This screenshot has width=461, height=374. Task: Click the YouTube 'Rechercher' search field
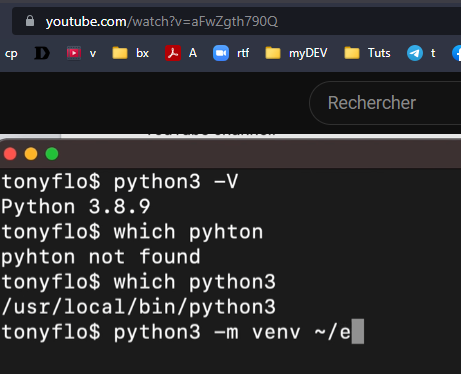pyautogui.click(x=385, y=103)
